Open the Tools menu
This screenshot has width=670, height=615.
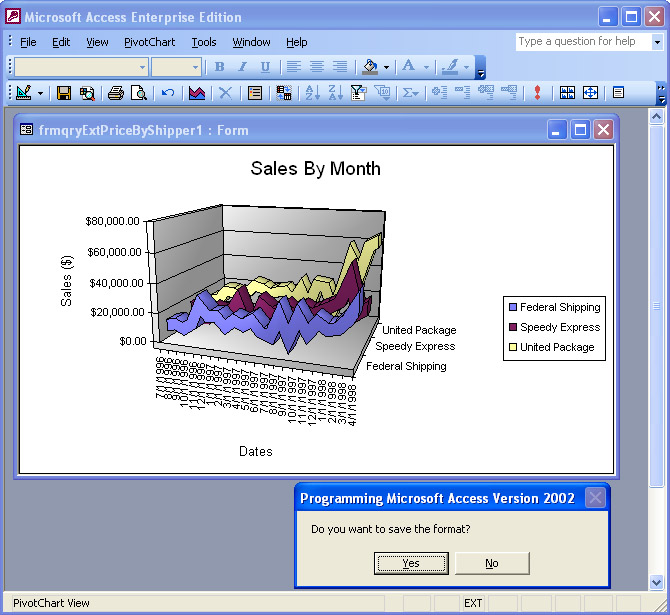(x=204, y=42)
